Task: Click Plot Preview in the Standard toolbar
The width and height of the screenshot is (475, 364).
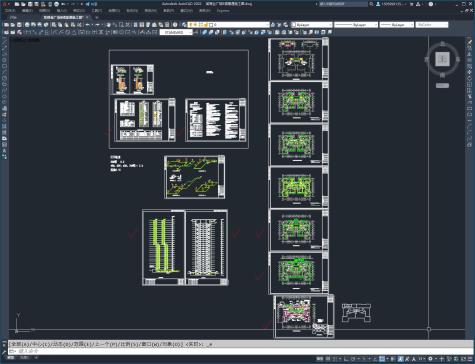Action: (x=33, y=25)
